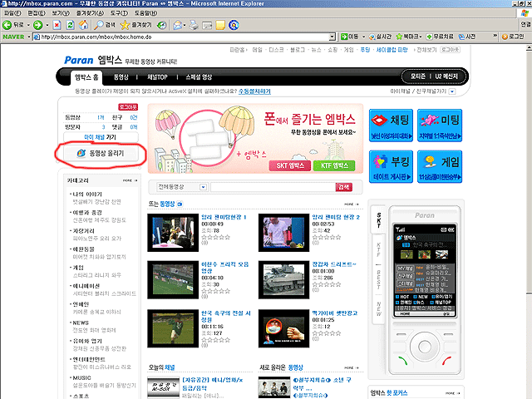Open the 게임 game banner icon
The image size is (532, 399).
(x=440, y=166)
